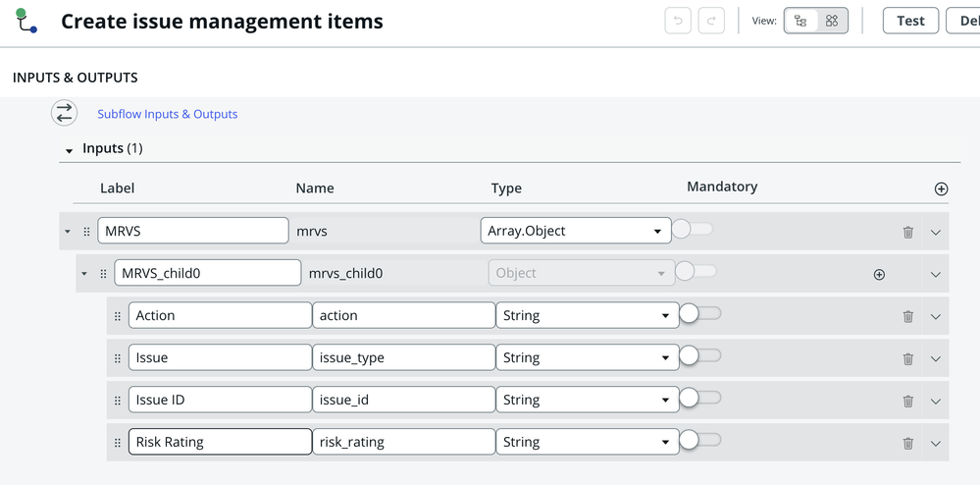This screenshot has width=980, height=485.
Task: Toggle Mandatory for the Issue field
Action: (x=700, y=355)
